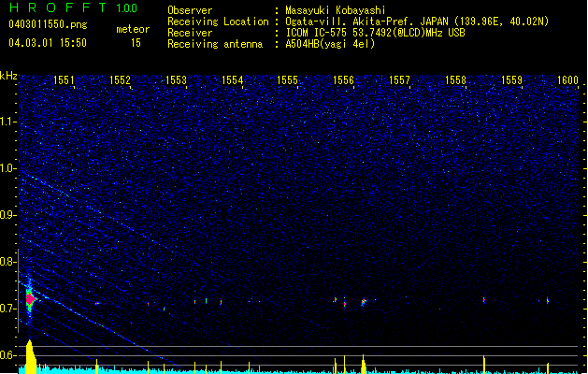Click the large red meteor echo at 1550

pyautogui.click(x=30, y=299)
